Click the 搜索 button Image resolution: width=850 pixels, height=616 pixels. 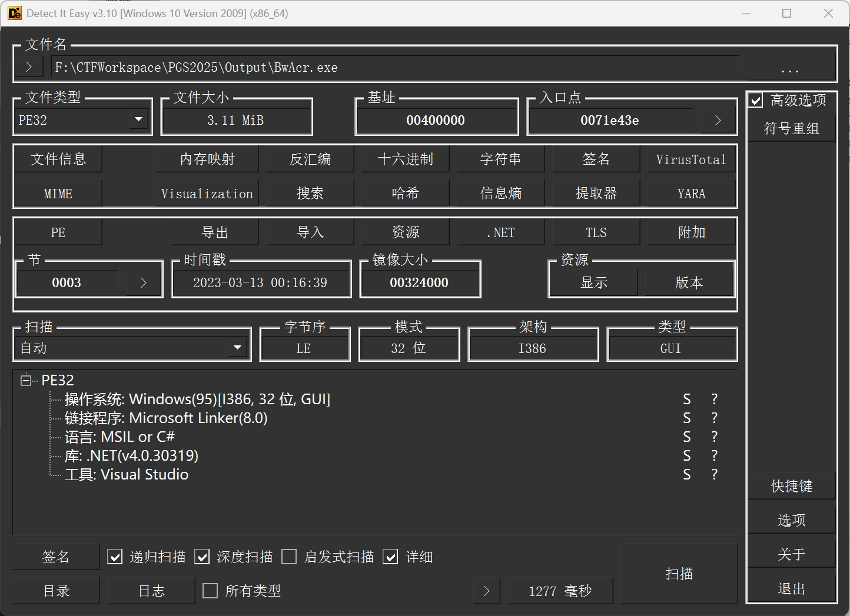pyautogui.click(x=310, y=193)
